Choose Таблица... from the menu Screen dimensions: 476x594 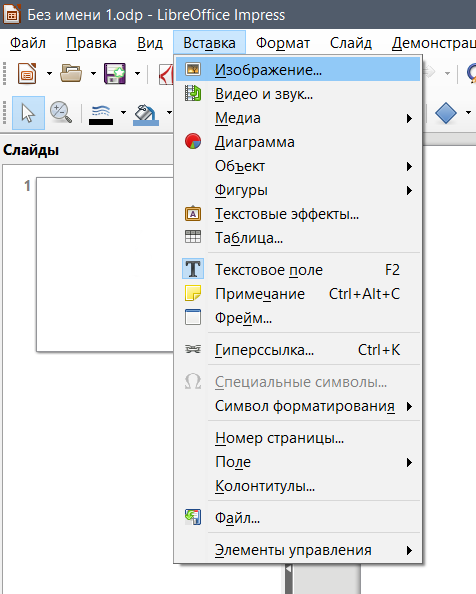tap(298, 238)
